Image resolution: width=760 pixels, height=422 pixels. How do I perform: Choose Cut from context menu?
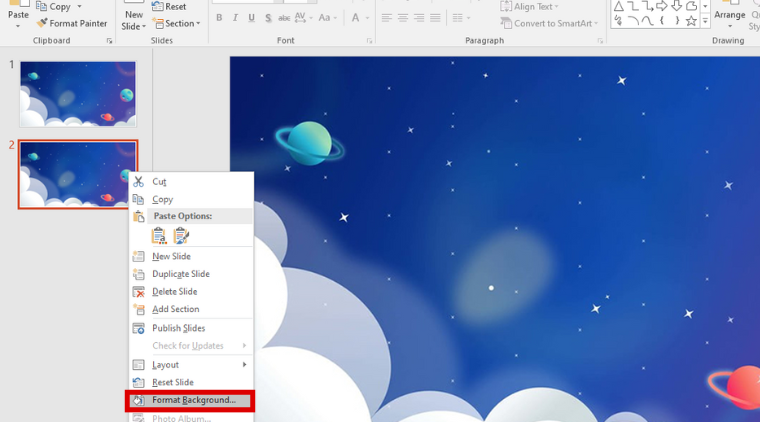click(x=191, y=182)
